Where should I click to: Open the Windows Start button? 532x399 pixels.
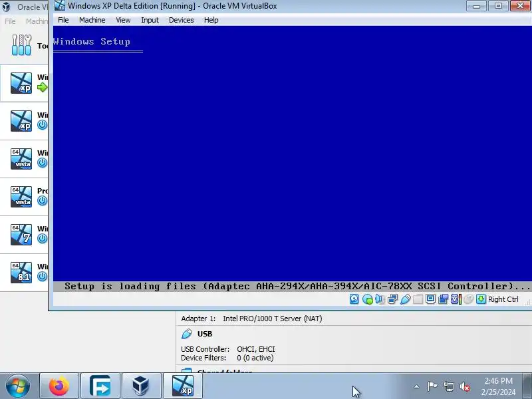coord(17,386)
